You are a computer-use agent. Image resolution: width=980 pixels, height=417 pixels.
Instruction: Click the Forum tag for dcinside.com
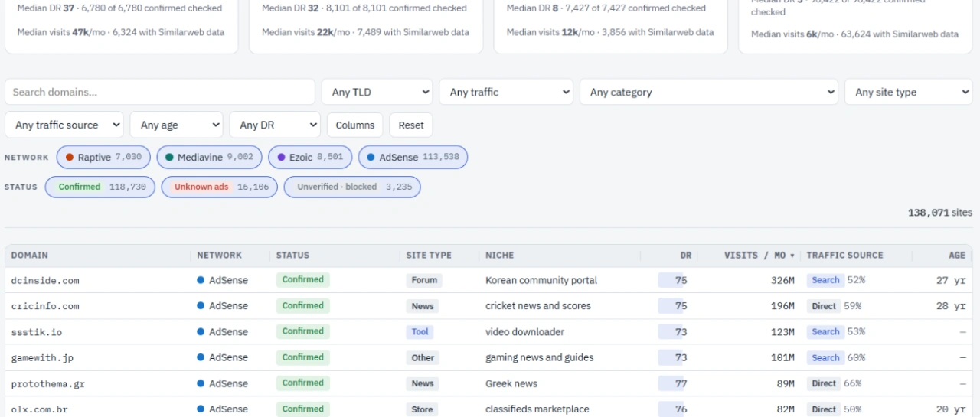[424, 280]
